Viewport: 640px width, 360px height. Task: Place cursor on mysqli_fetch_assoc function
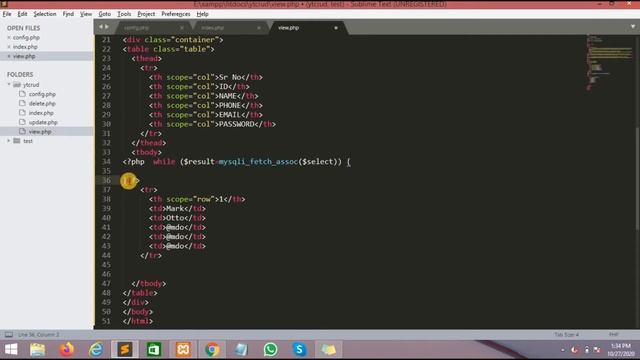point(258,162)
